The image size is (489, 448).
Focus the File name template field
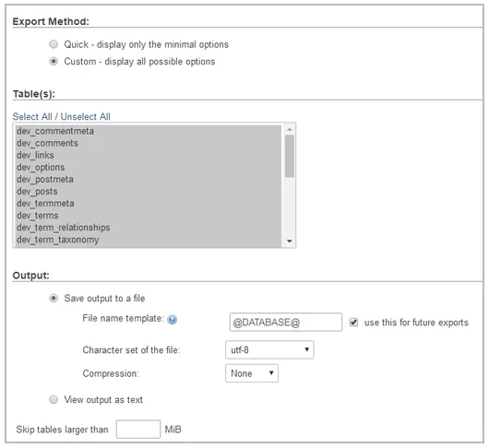[x=286, y=322]
